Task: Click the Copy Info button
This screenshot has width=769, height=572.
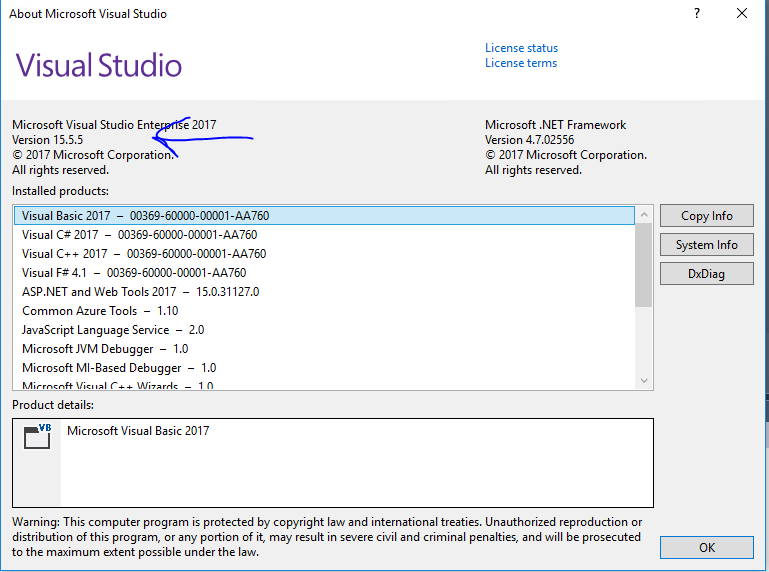Action: coord(706,216)
